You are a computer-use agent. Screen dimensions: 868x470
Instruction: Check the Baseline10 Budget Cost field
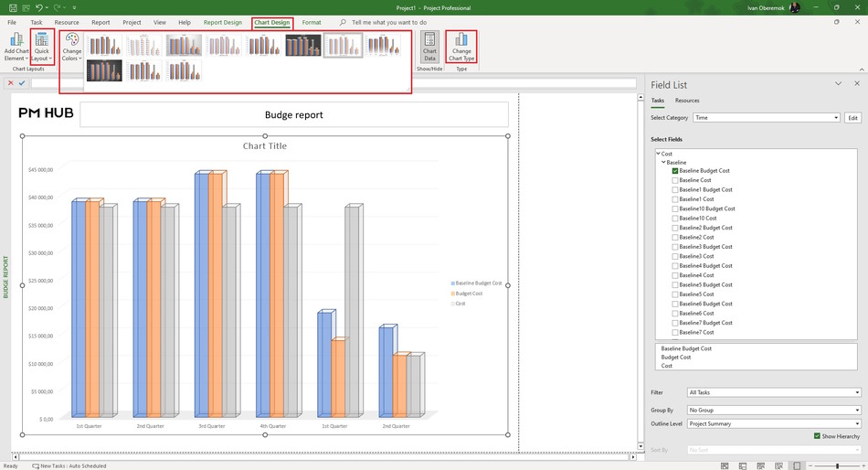coord(675,209)
